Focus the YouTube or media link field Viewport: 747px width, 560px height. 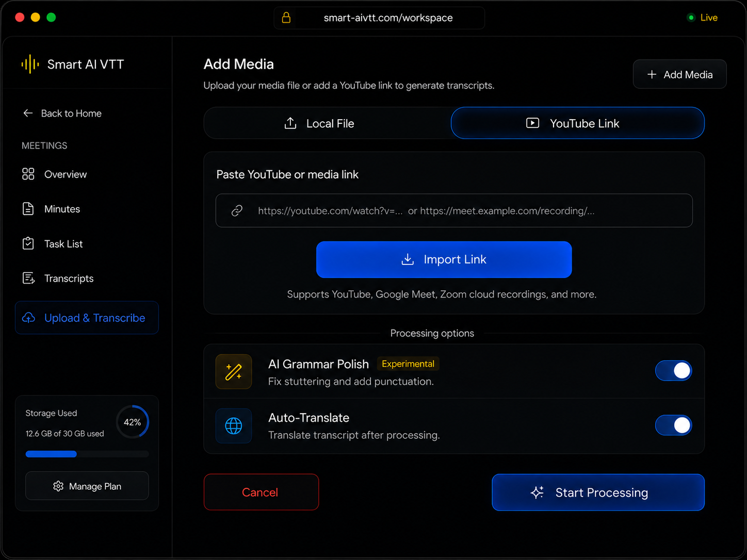click(x=454, y=210)
